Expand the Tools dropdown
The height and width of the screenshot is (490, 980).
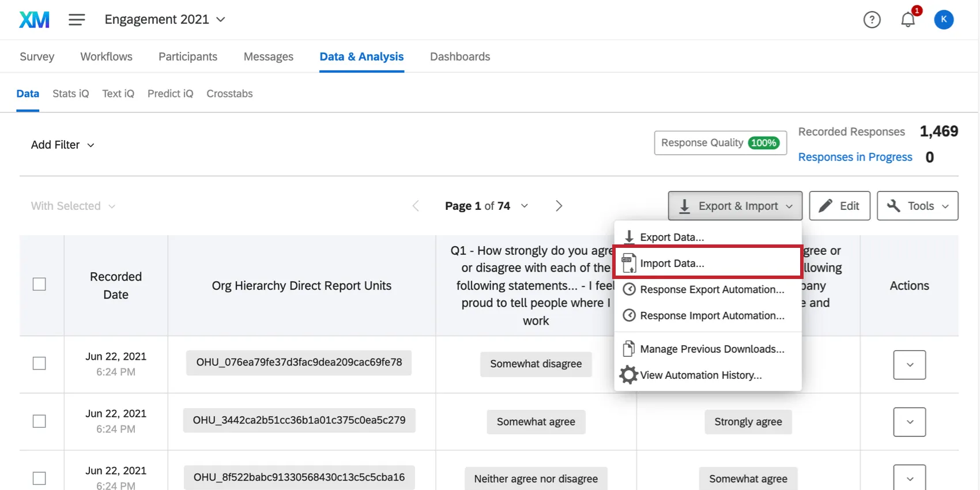[917, 206]
